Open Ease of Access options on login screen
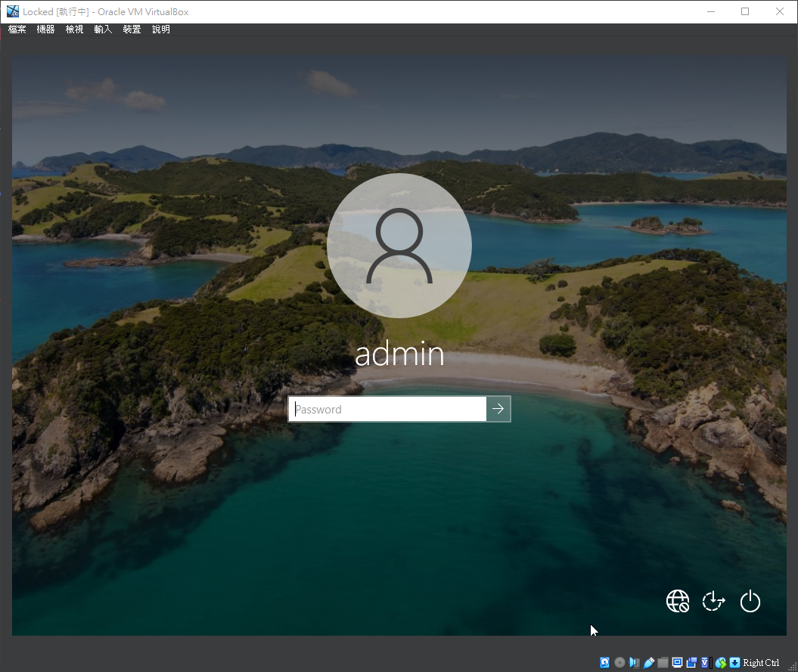Viewport: 798px width, 672px height. [713, 602]
